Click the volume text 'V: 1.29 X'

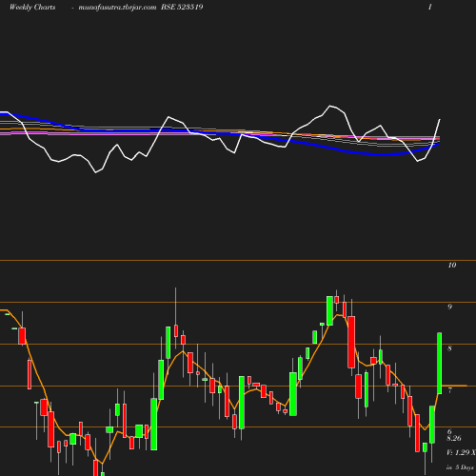coord(461,452)
